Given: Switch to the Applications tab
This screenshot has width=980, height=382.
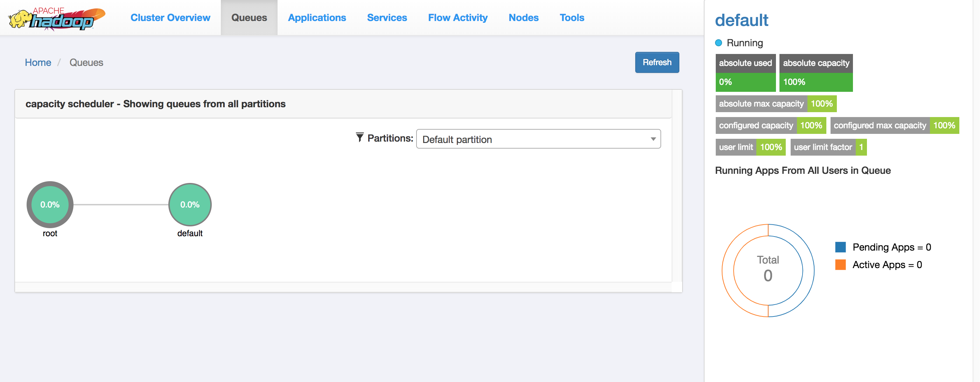Looking at the screenshot, I should 316,18.
